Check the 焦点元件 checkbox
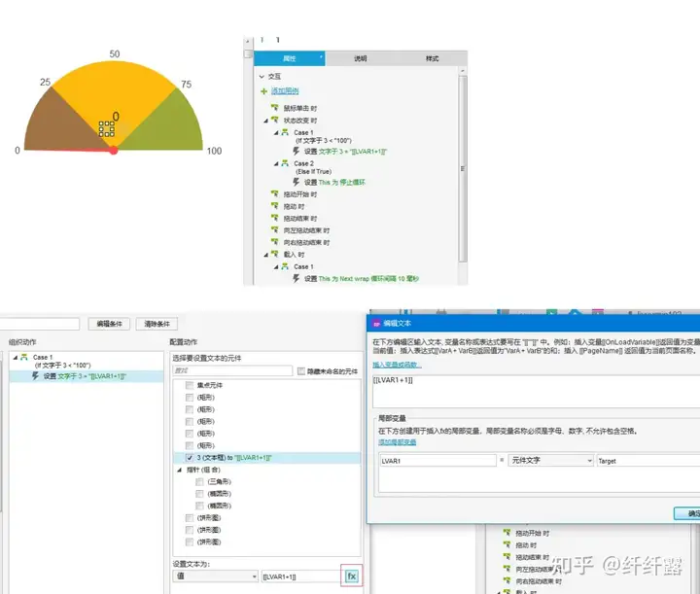 coord(190,385)
